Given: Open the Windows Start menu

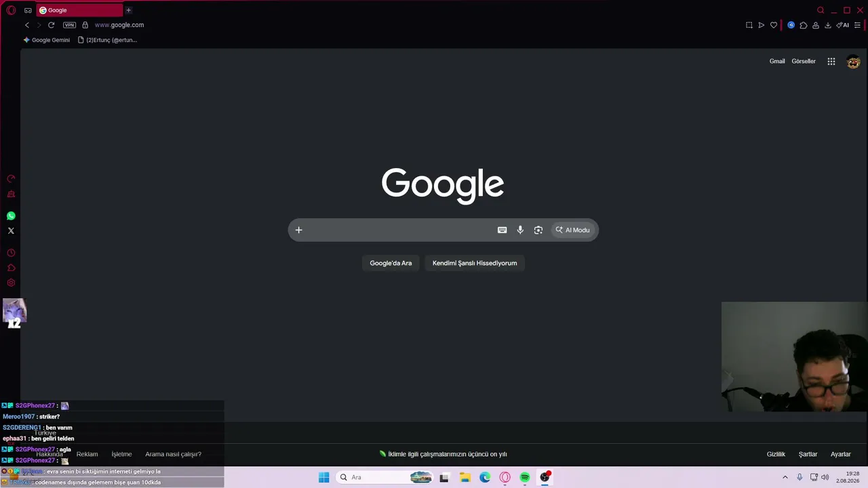Looking at the screenshot, I should 324,477.
